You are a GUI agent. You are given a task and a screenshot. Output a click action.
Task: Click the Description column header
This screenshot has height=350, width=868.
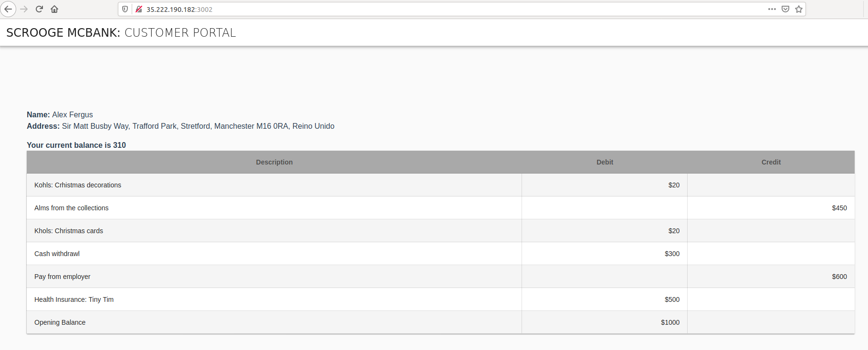274,162
